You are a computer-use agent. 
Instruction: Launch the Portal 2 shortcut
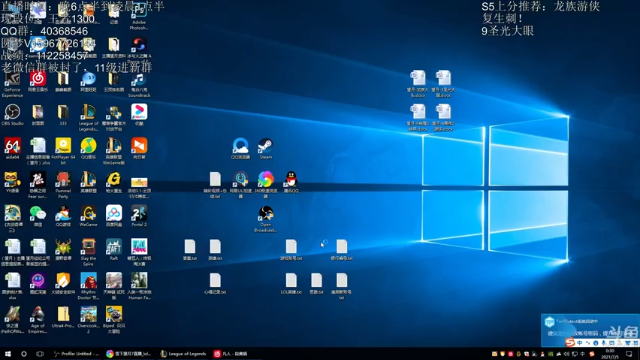(x=139, y=216)
